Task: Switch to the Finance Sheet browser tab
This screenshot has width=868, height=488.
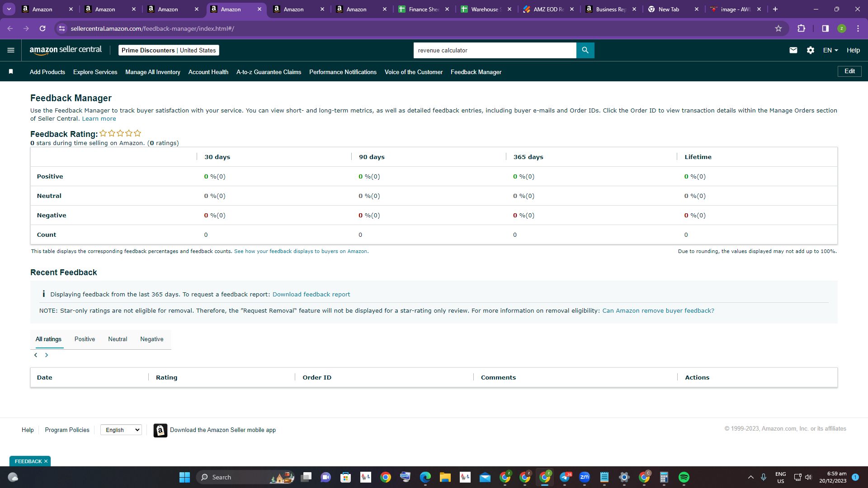Action: tap(424, 9)
